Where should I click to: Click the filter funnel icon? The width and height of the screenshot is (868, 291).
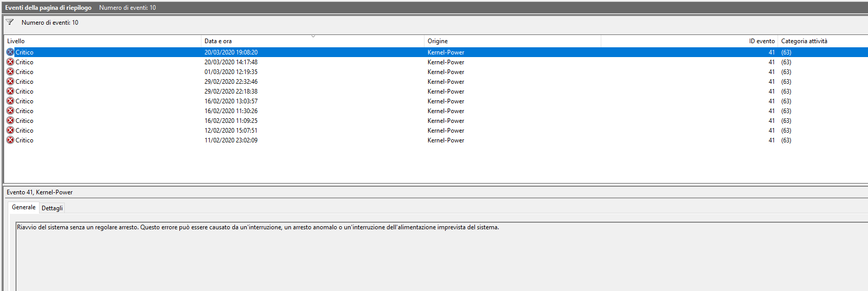click(x=10, y=22)
